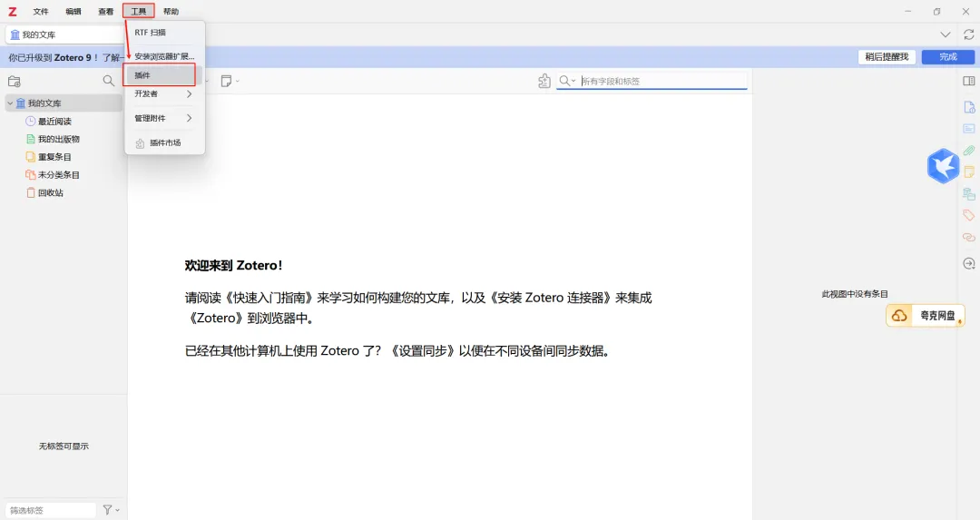Open the puzzle-piece plugin icon beside search
This screenshot has height=520, width=980.
coord(544,81)
